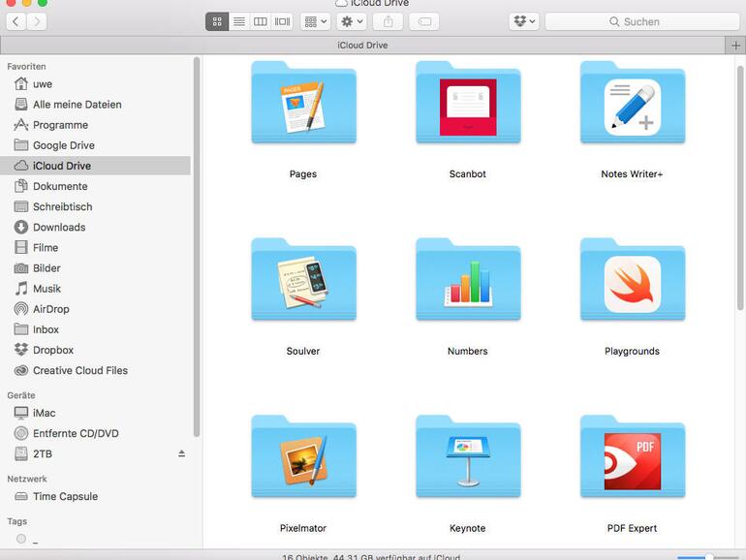The image size is (746, 560).
Task: Add a new tab with plus button
Action: (735, 46)
